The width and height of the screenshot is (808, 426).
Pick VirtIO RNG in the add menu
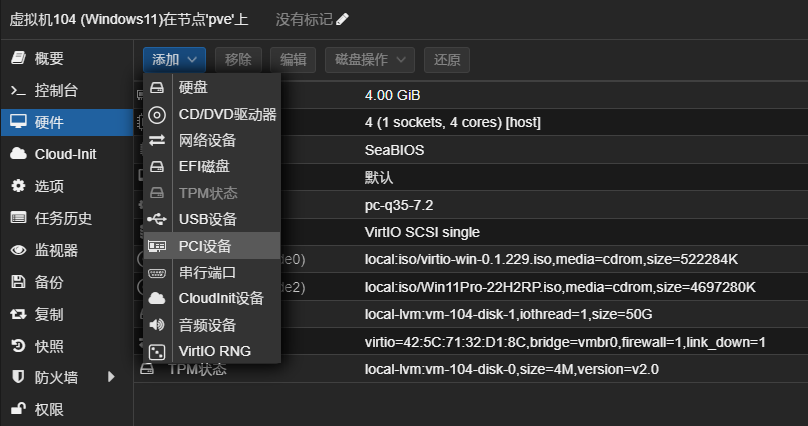point(214,351)
